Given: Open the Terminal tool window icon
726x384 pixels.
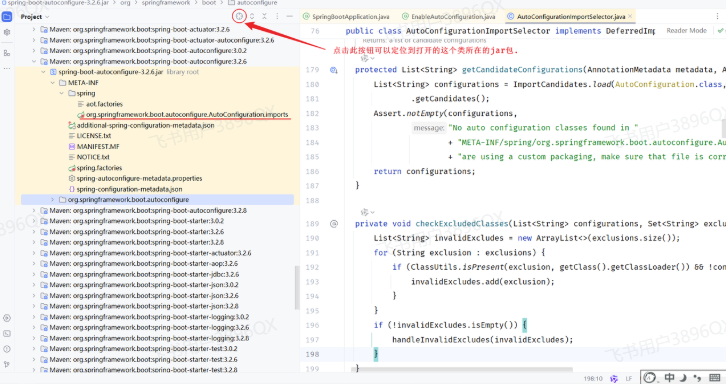Looking at the screenshot, I should [x=7, y=334].
